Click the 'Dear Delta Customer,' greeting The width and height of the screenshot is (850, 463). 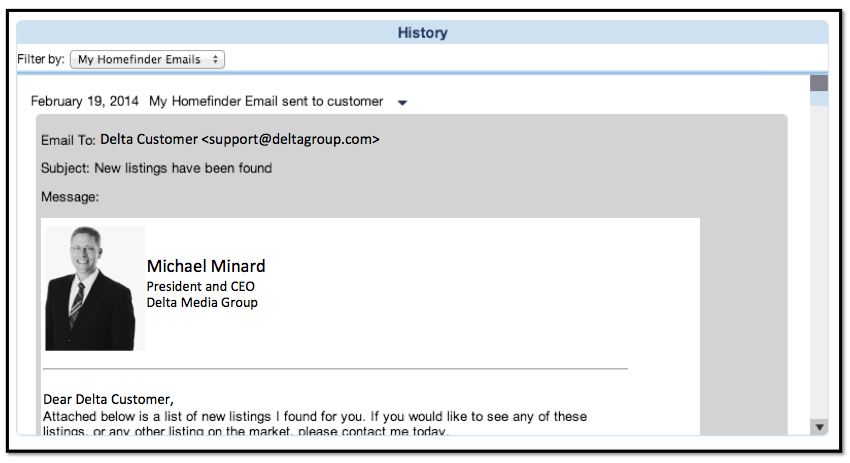[108, 400]
